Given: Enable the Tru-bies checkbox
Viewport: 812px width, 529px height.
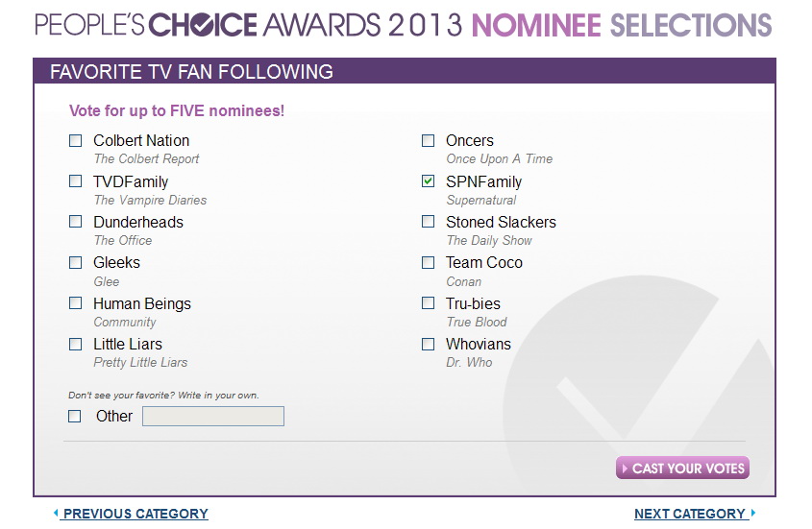Looking at the screenshot, I should click(x=429, y=302).
